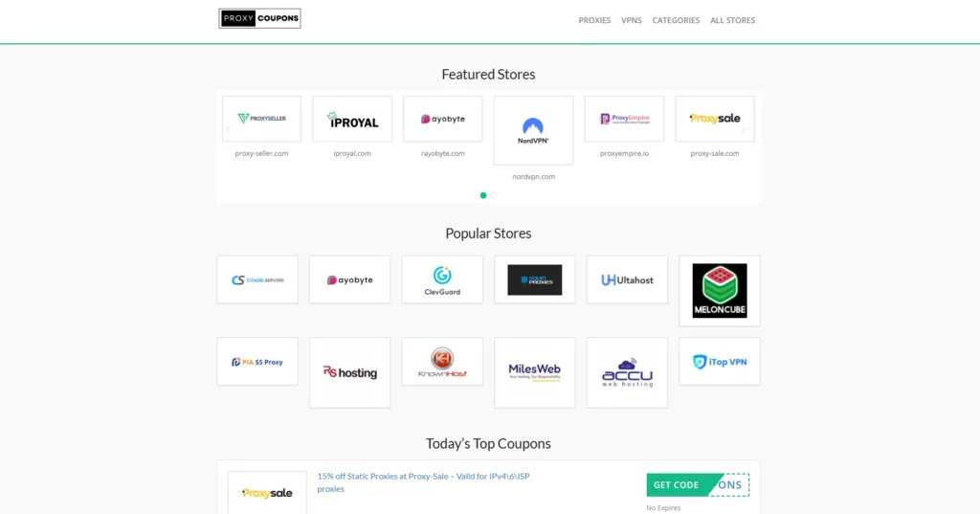Open the Accu web hosting store

628,372
